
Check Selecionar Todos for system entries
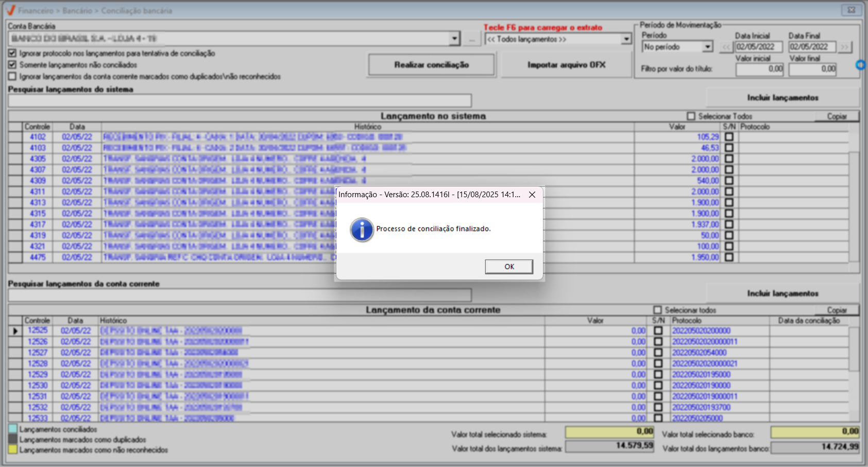(691, 116)
